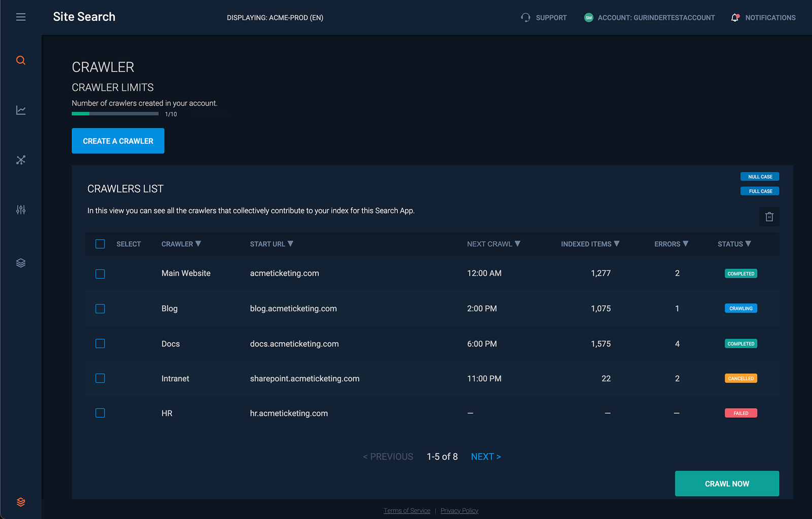Viewport: 812px width, 519px height.
Task: Open the grey layers icon in sidebar
Action: click(x=21, y=263)
